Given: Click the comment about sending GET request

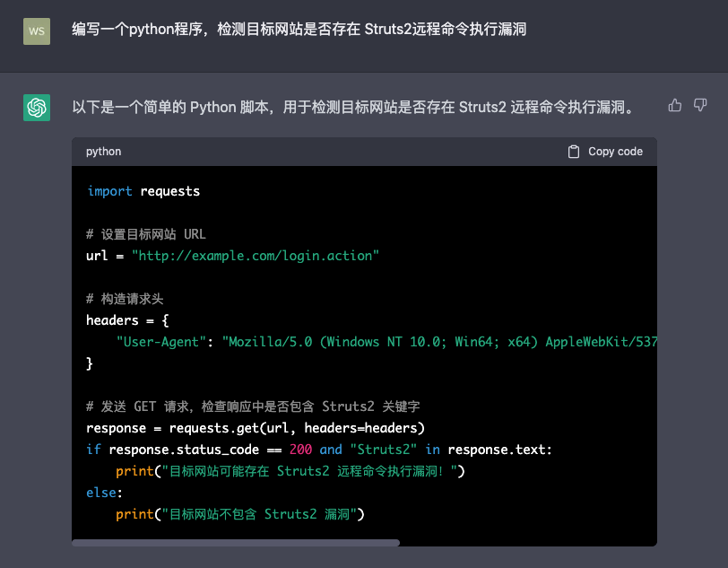Looking at the screenshot, I should click(253, 406).
